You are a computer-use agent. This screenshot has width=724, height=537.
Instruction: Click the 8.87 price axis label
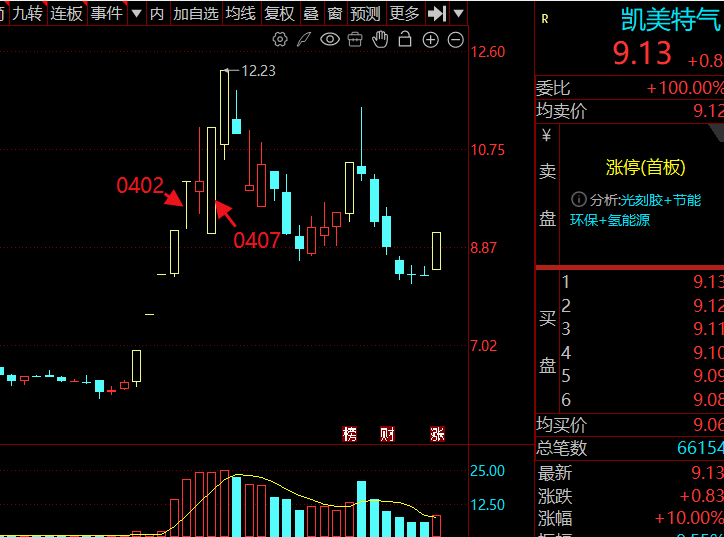(x=483, y=247)
